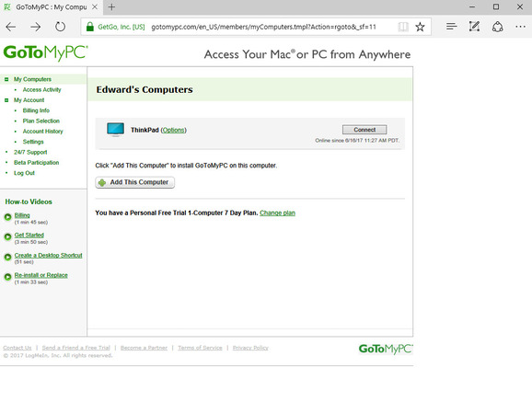Click Log Out in the sidebar

pos(24,173)
